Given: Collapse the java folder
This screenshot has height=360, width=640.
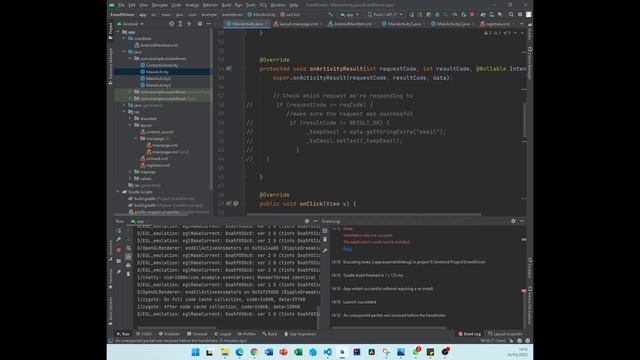Looking at the screenshot, I should (x=124, y=52).
